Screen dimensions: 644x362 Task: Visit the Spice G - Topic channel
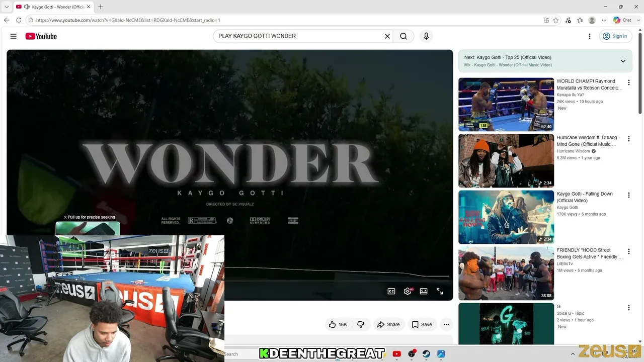[571, 313]
